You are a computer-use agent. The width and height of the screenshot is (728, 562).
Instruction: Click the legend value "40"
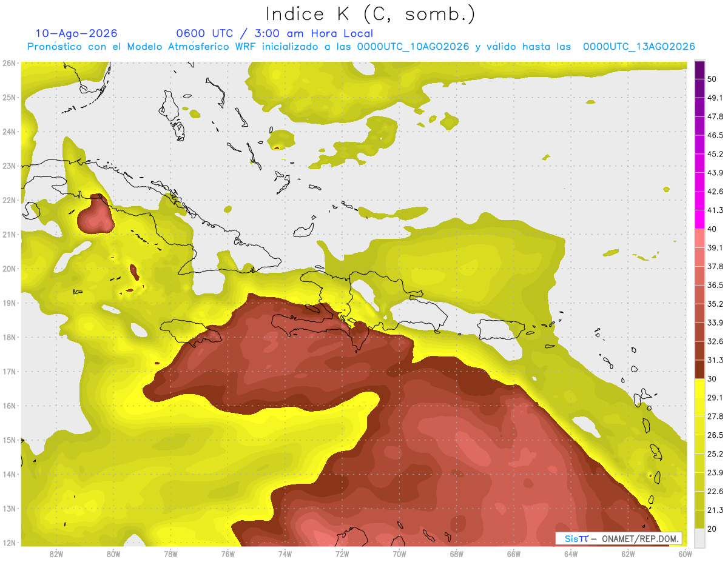click(713, 229)
